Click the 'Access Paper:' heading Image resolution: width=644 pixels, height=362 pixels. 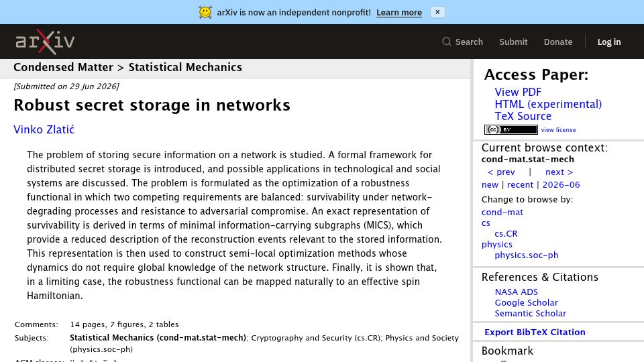pos(536,74)
